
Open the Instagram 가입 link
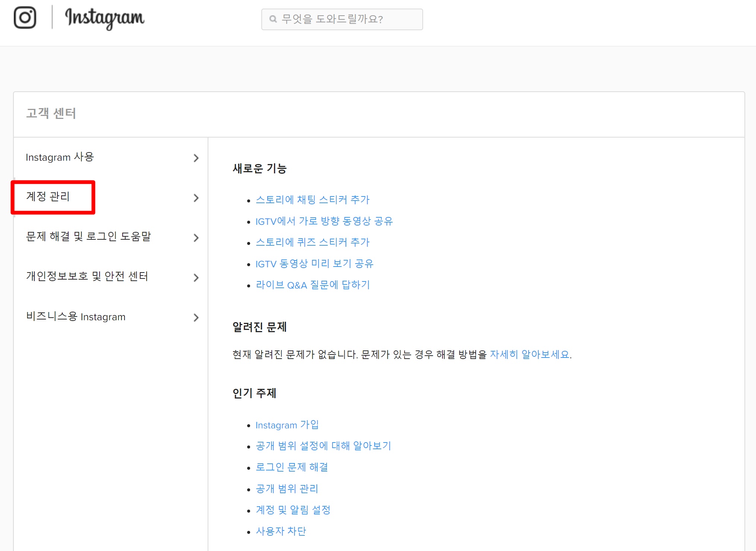(x=287, y=425)
